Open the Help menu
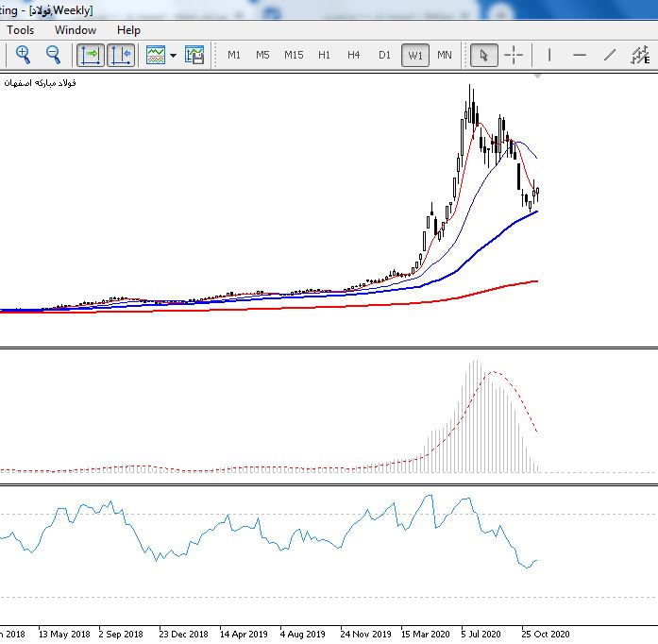658x644 pixels. pos(128,30)
